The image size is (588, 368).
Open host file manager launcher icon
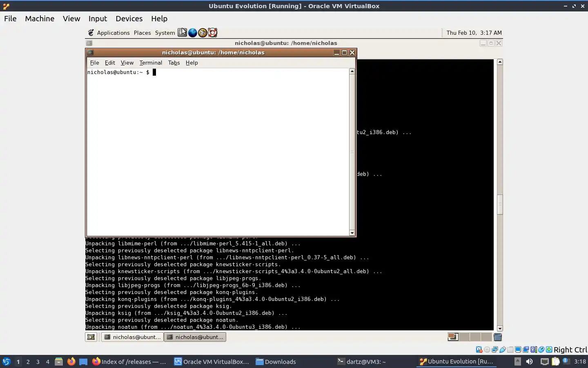(x=59, y=361)
